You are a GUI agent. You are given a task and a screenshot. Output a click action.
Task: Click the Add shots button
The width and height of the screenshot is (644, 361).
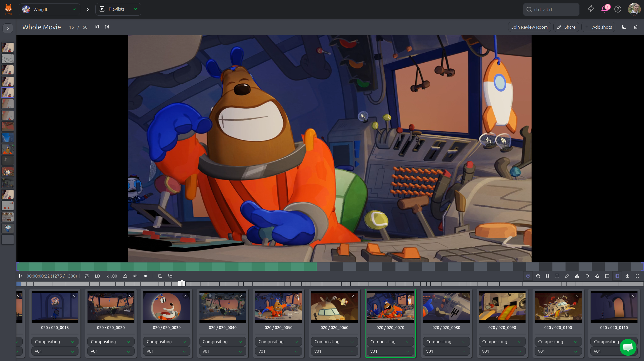598,27
